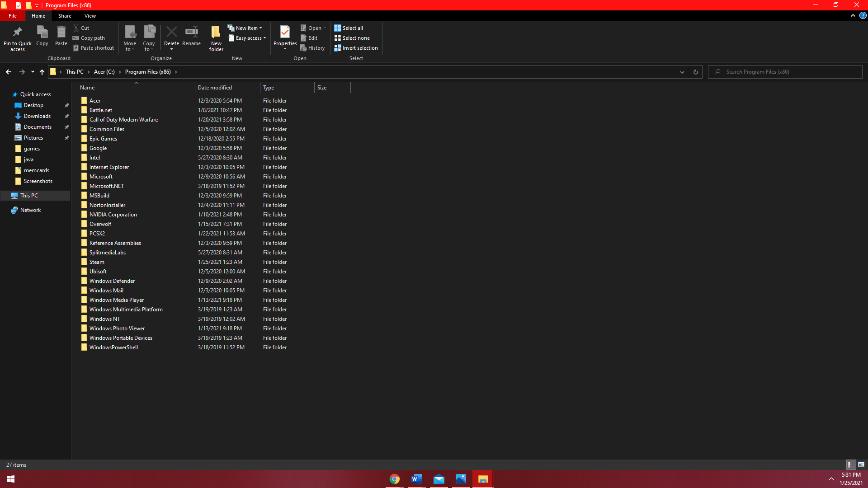Click the Search Program Files (x86) box

(786, 72)
